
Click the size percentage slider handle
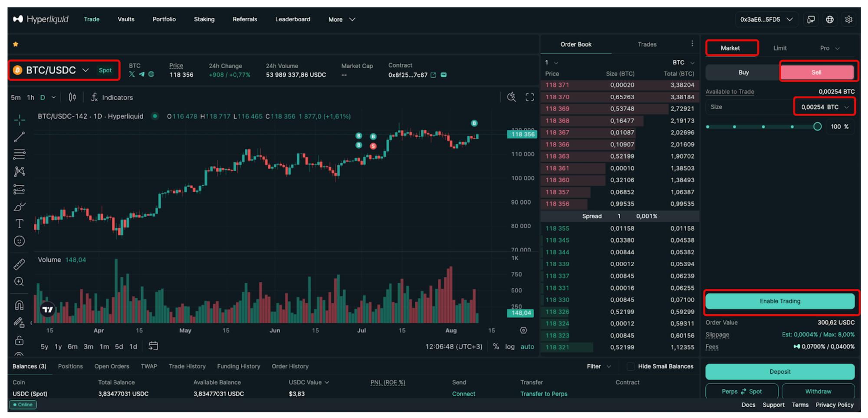click(x=817, y=127)
